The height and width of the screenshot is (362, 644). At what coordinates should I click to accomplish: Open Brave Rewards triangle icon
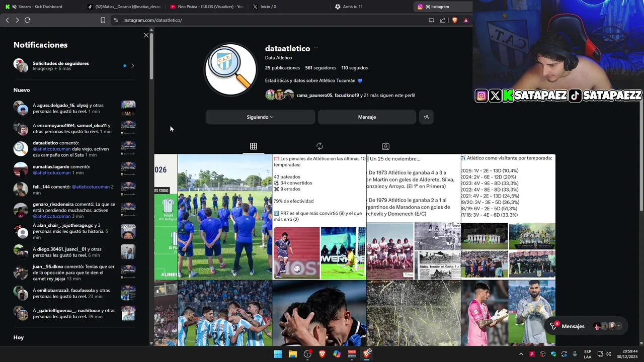(466, 20)
